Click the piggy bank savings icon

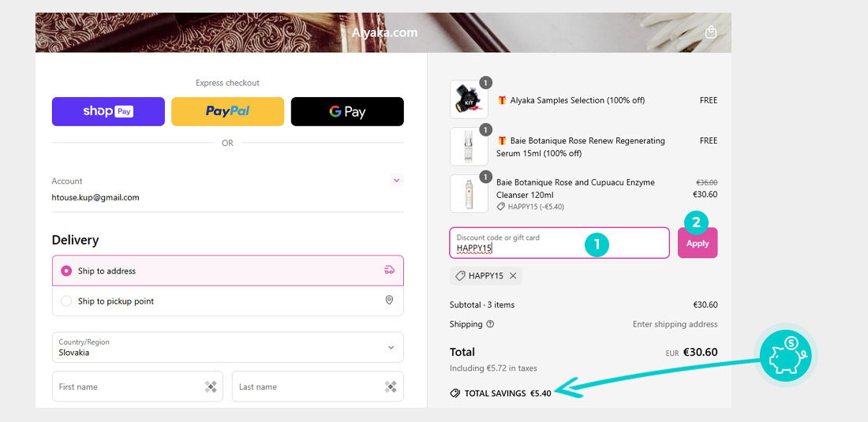784,356
